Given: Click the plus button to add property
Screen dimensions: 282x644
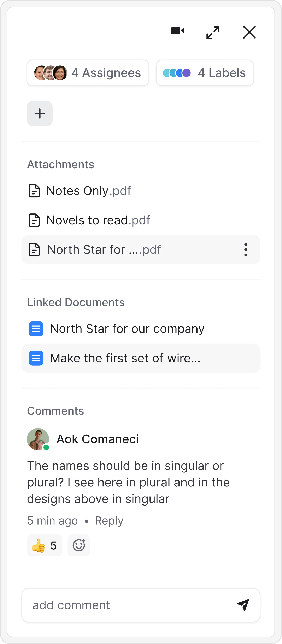Looking at the screenshot, I should [x=40, y=113].
